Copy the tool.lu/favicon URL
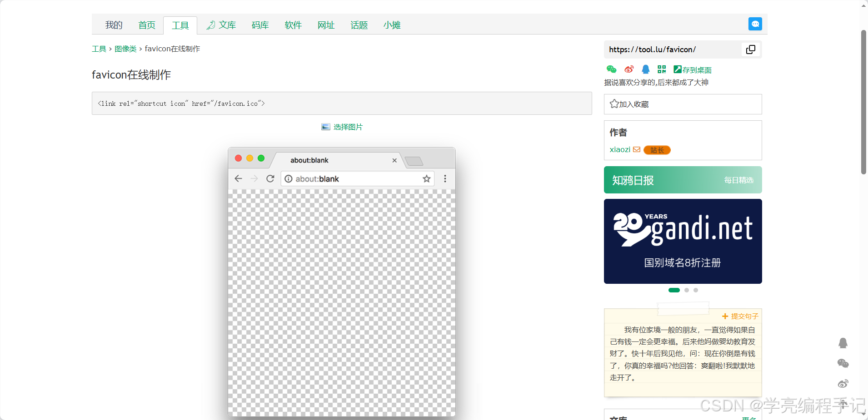This screenshot has width=868, height=420. [x=751, y=49]
